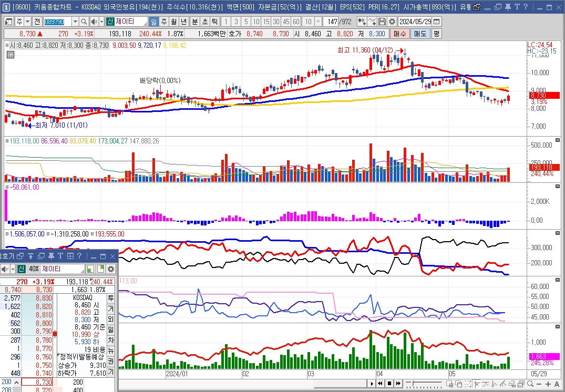Click the window link icon in chart title bar

477,7
